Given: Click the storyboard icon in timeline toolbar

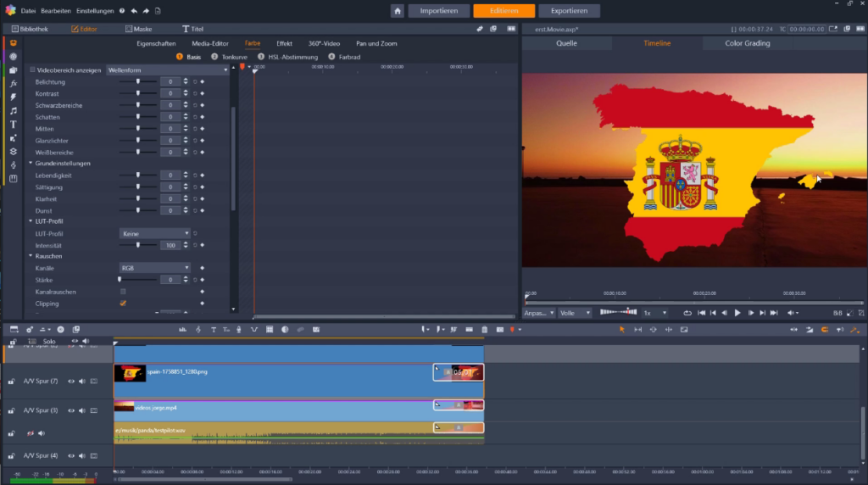Looking at the screenshot, I should [x=14, y=330].
